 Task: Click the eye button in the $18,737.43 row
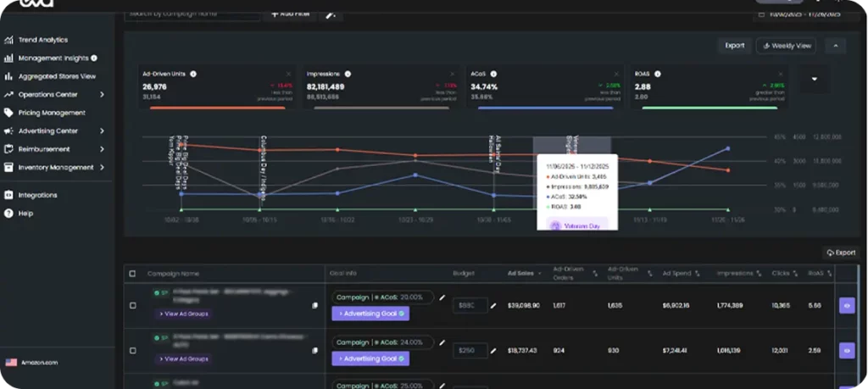click(847, 350)
